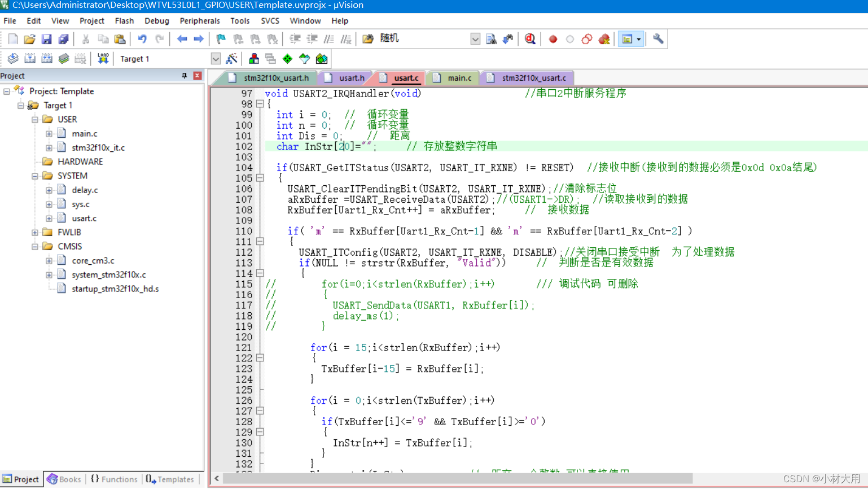Comment out the selected lines
Screen dimensions: 868x489
(x=328, y=39)
